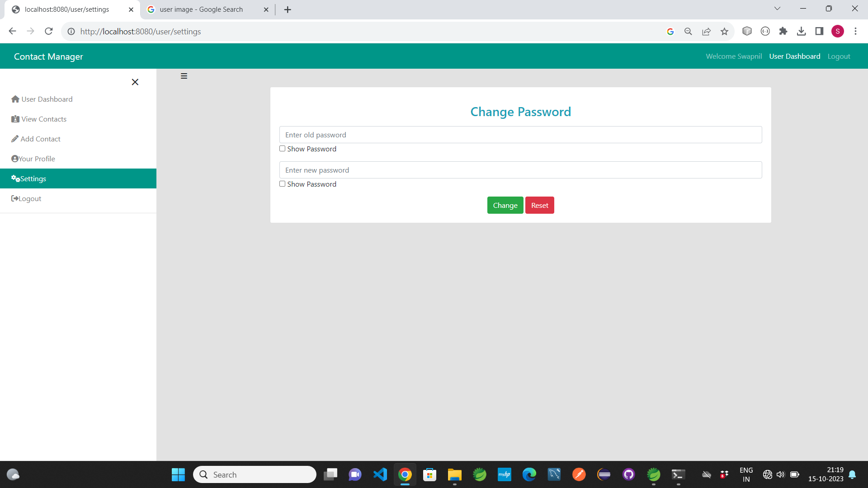The height and width of the screenshot is (488, 868).
Task: Open View Contacts in sidebar
Action: (x=44, y=119)
